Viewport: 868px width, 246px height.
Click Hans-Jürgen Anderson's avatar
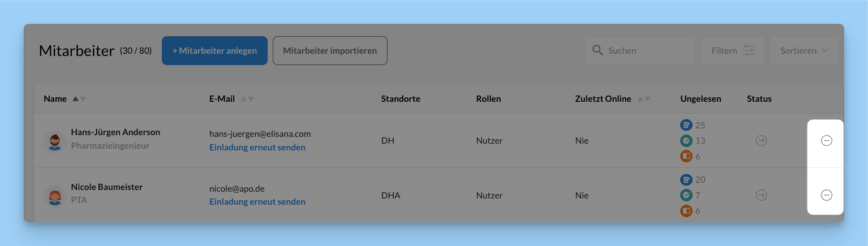pyautogui.click(x=55, y=141)
